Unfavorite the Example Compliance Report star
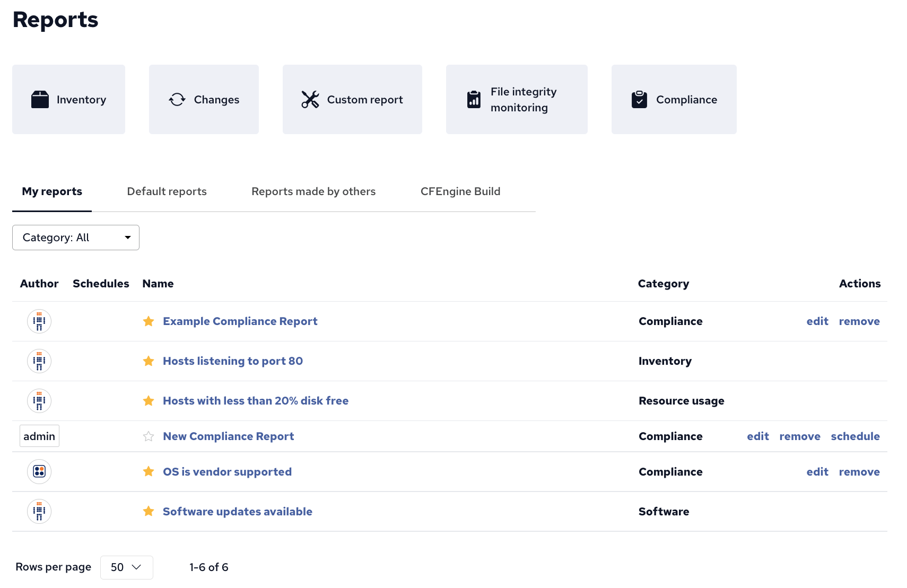This screenshot has height=588, width=907. (x=149, y=321)
